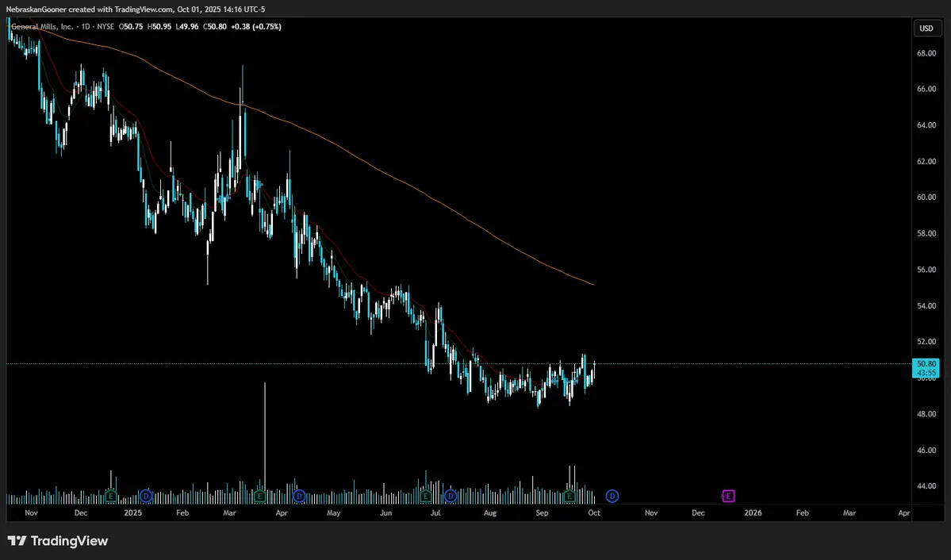This screenshot has width=951, height=560.
Task: Click the blue dividend D marker in April
Action: click(x=298, y=497)
